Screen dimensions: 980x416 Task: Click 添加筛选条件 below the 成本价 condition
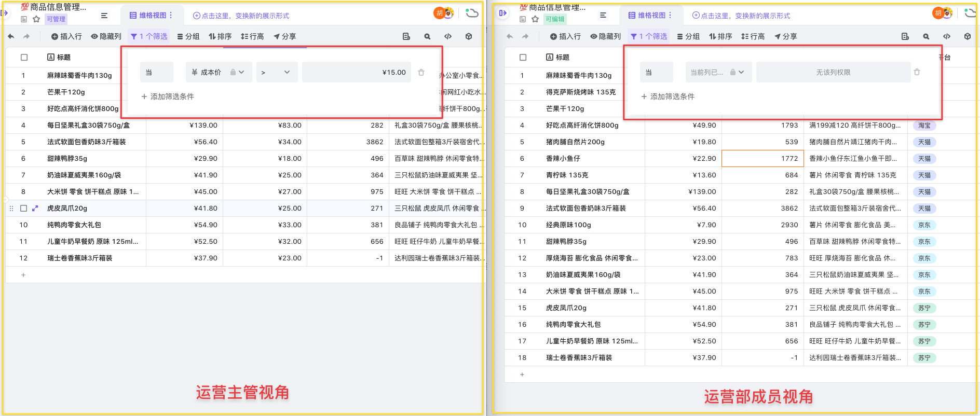[x=168, y=97]
